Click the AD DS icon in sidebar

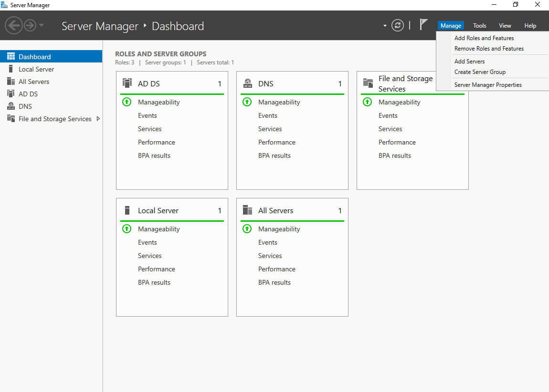tap(11, 93)
